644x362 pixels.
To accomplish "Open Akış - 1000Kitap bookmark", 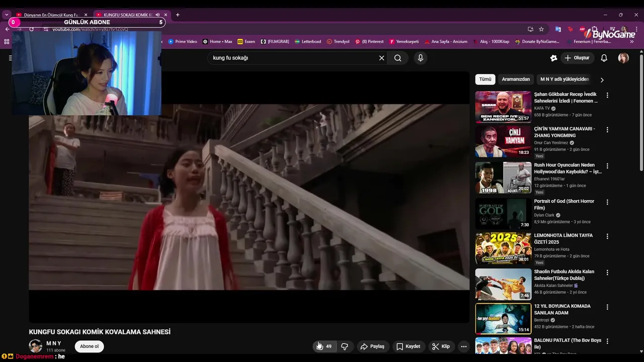I will (491, 42).
